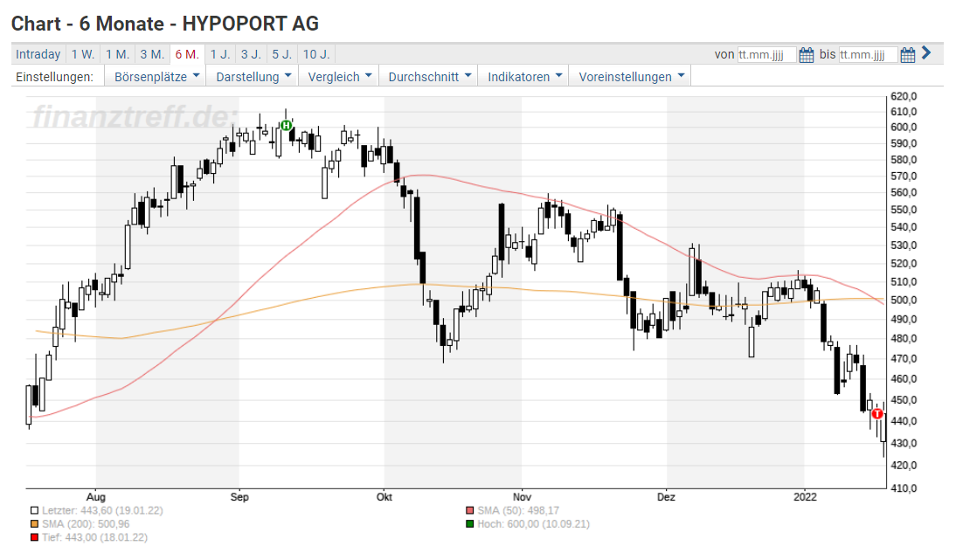Click the 'SMA (50): 498,17' legend text
Image resolution: width=956 pixels, height=560 pixels.
click(x=518, y=511)
